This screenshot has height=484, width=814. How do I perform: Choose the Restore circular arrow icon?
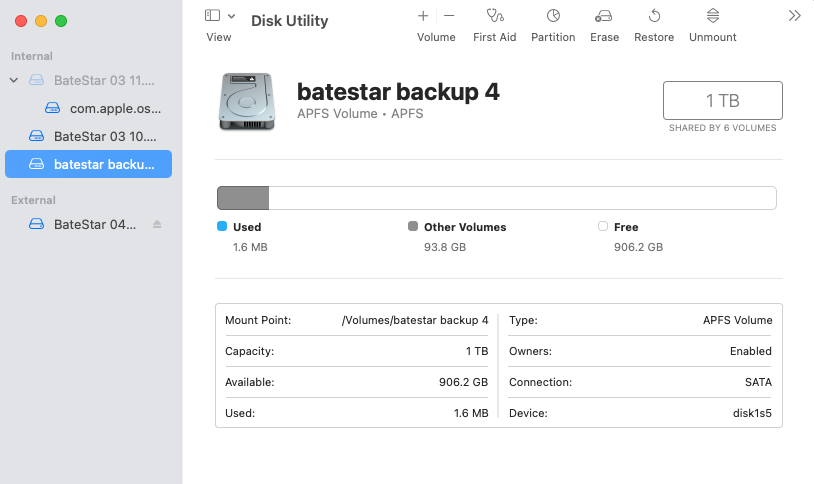click(x=654, y=16)
